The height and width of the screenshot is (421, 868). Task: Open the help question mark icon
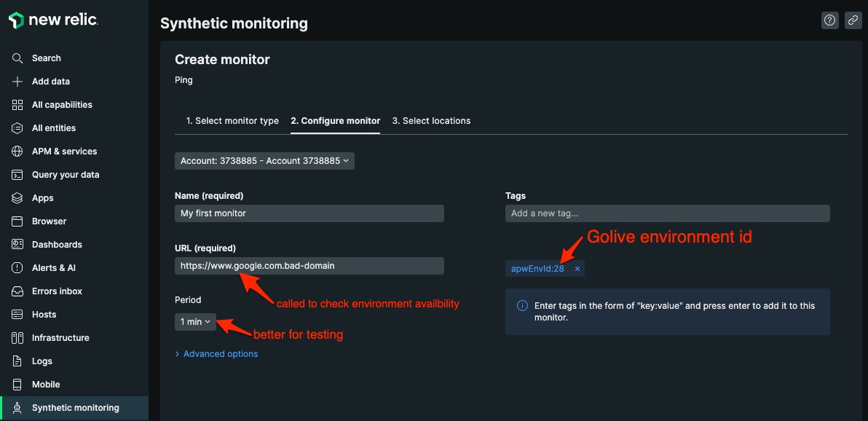pyautogui.click(x=829, y=20)
